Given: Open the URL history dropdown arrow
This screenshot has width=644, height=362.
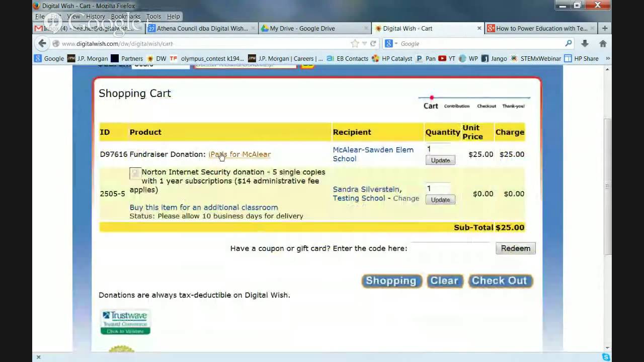Looking at the screenshot, I should [x=364, y=44].
